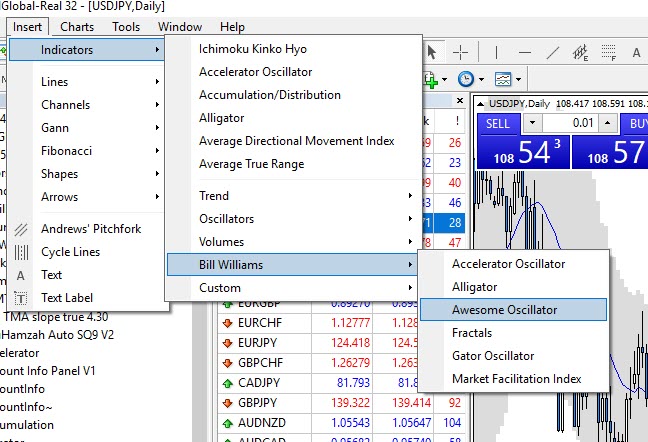This screenshot has width=648, height=442.
Task: Expand the Volumes submenu
Action: [294, 242]
